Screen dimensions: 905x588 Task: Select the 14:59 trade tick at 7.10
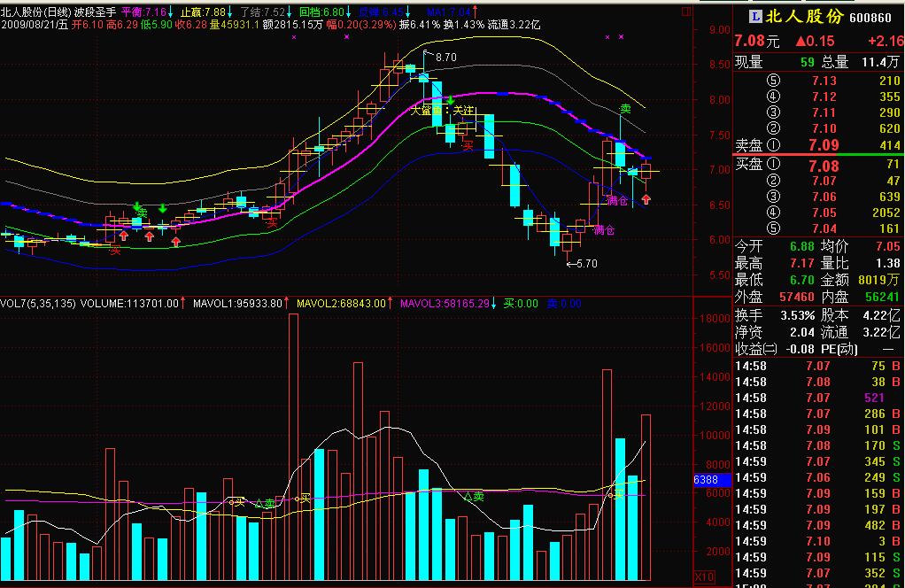click(817, 541)
